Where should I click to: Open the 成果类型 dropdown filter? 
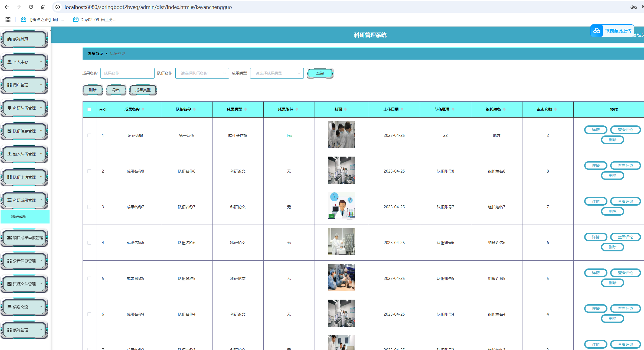coord(277,73)
